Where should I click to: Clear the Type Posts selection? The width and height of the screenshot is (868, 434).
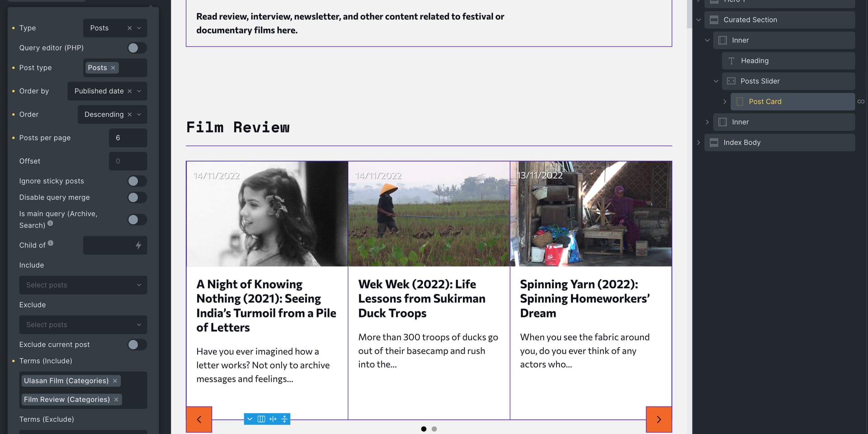click(x=129, y=28)
